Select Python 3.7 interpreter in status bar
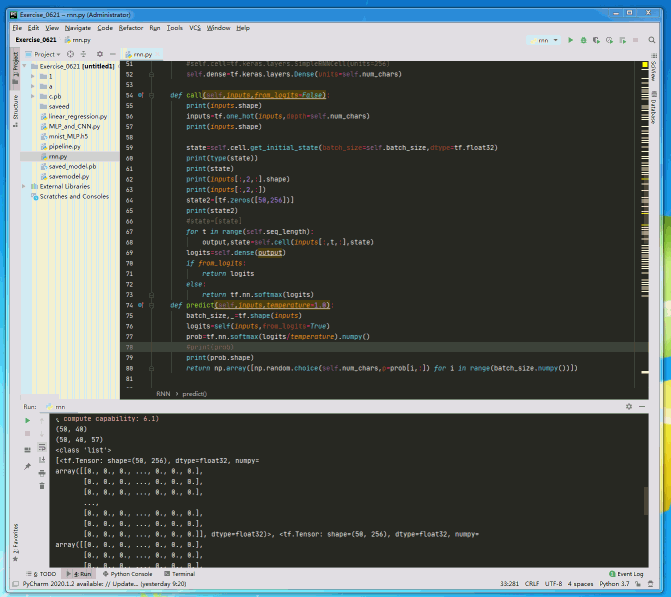The width and height of the screenshot is (671, 597). point(614,584)
